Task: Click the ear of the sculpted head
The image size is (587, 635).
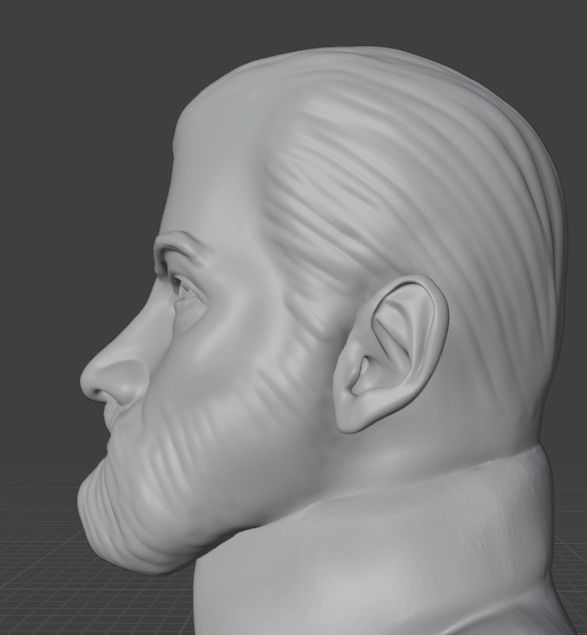Action: [391, 354]
